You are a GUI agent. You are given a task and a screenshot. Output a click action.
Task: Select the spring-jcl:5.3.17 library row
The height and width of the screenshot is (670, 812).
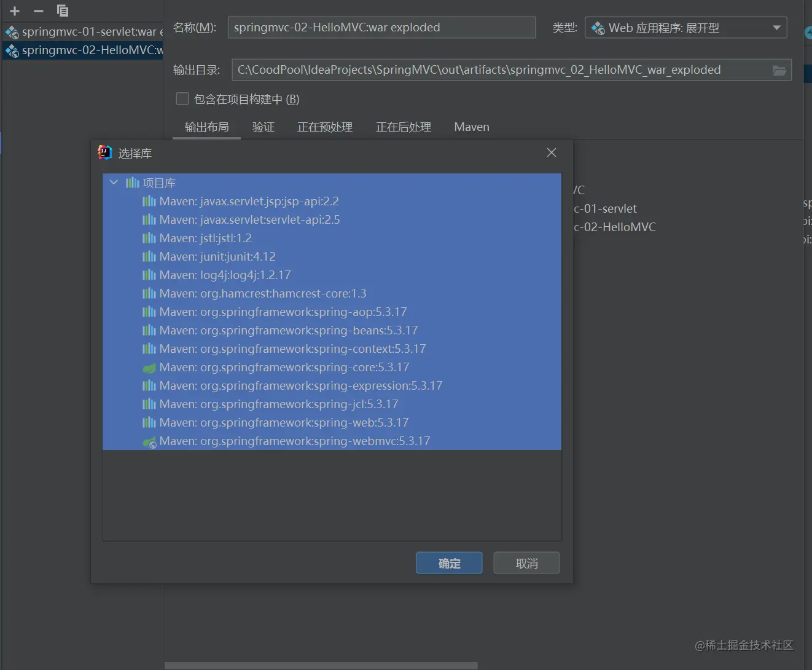(x=332, y=404)
